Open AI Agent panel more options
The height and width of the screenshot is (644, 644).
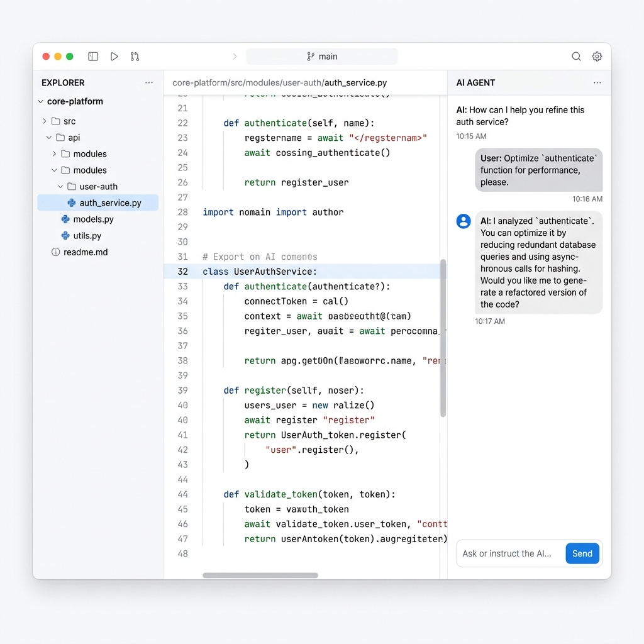pyautogui.click(x=597, y=82)
